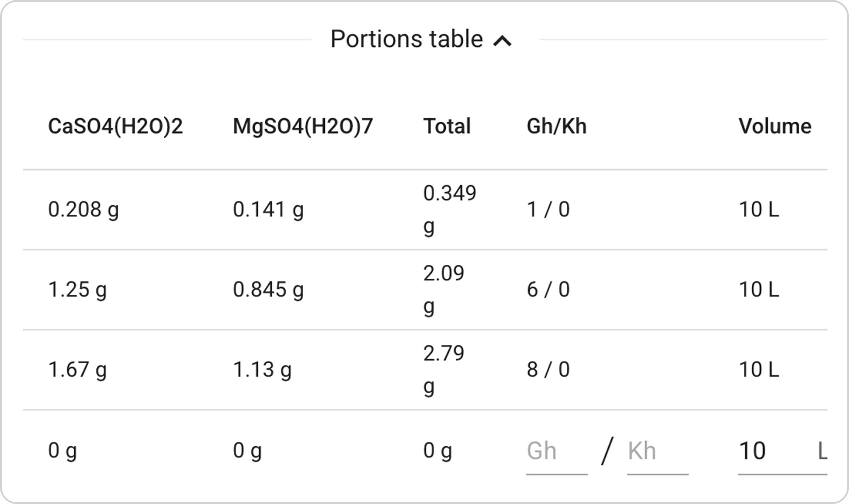Click the 8 / 0 Gh/Kh value
The height and width of the screenshot is (504, 849).
coord(548,370)
